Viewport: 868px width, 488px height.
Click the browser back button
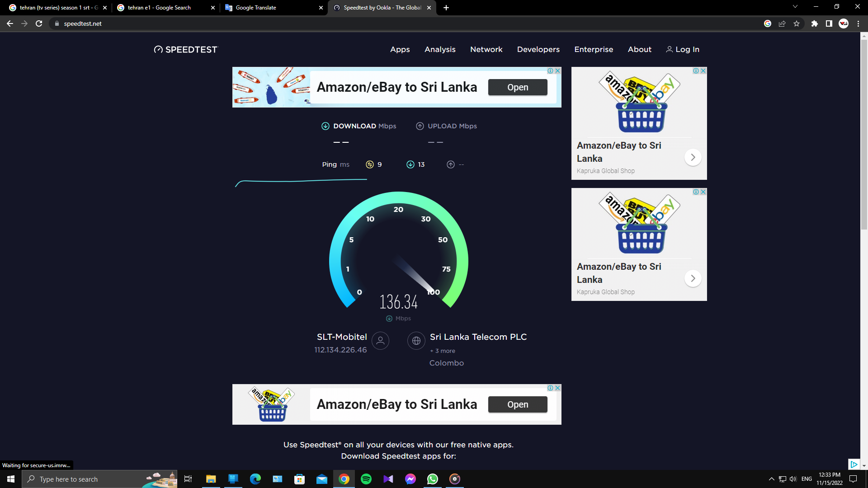(10, 23)
